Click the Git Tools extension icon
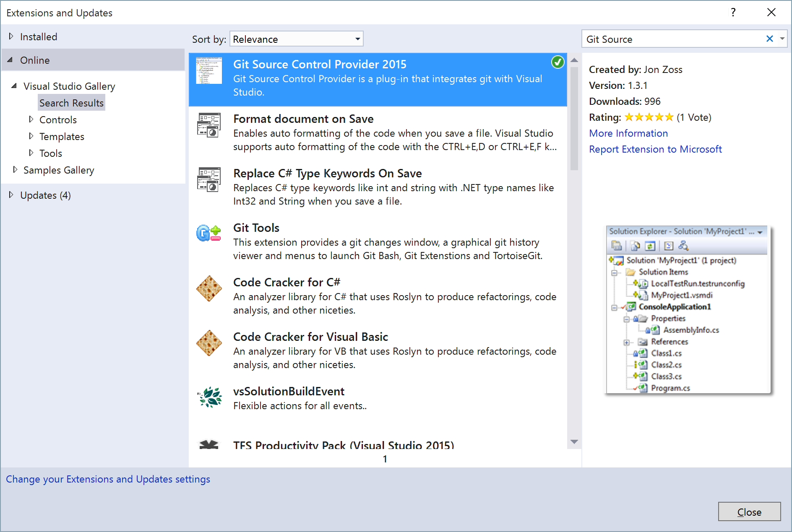The image size is (792, 532). tap(209, 233)
